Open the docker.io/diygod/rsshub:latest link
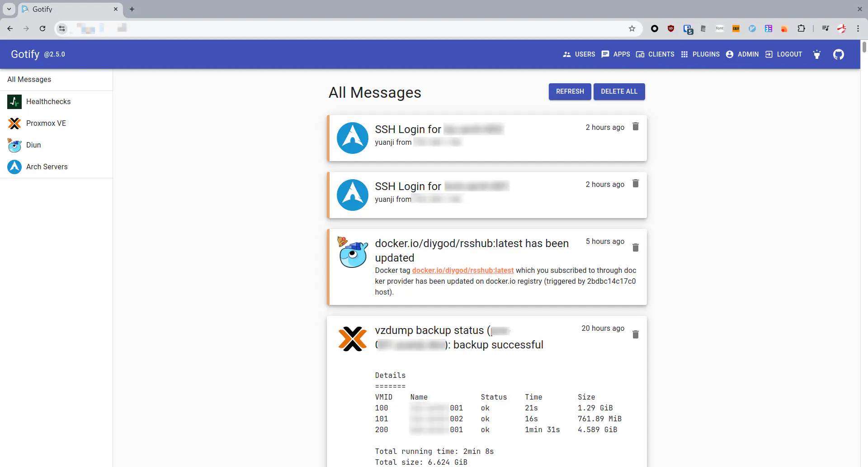 463,270
